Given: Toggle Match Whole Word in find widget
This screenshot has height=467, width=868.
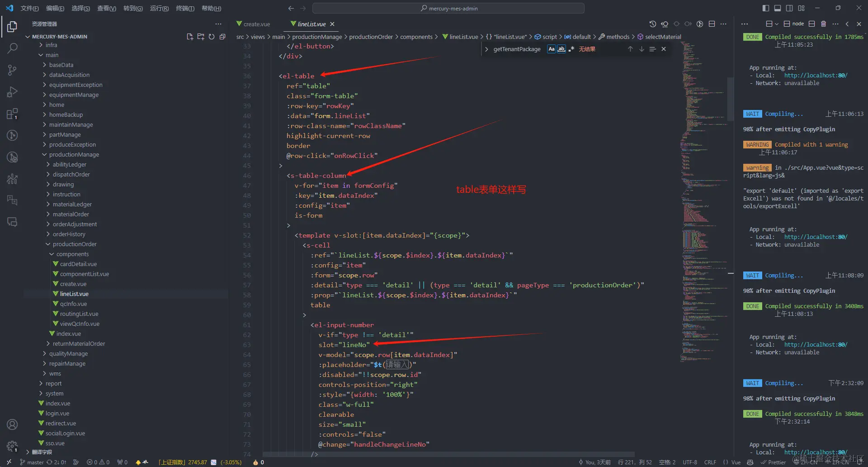Looking at the screenshot, I should pyautogui.click(x=561, y=49).
